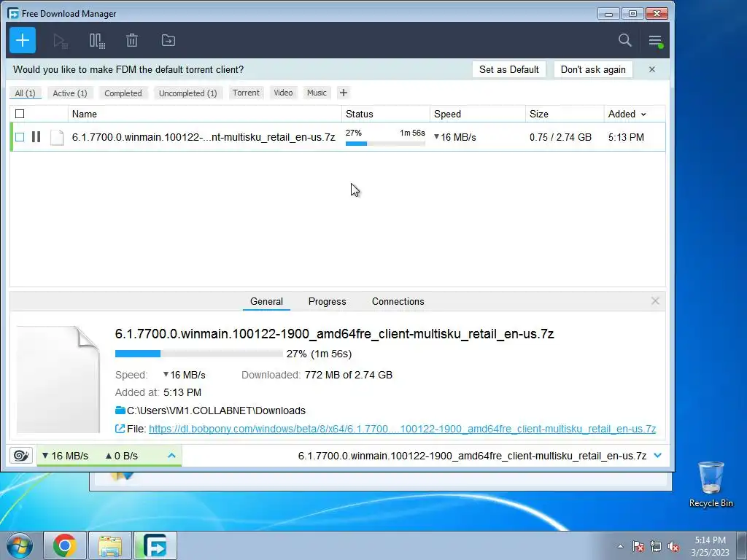Open the hamburger main menu
The width and height of the screenshot is (747, 560).
656,41
